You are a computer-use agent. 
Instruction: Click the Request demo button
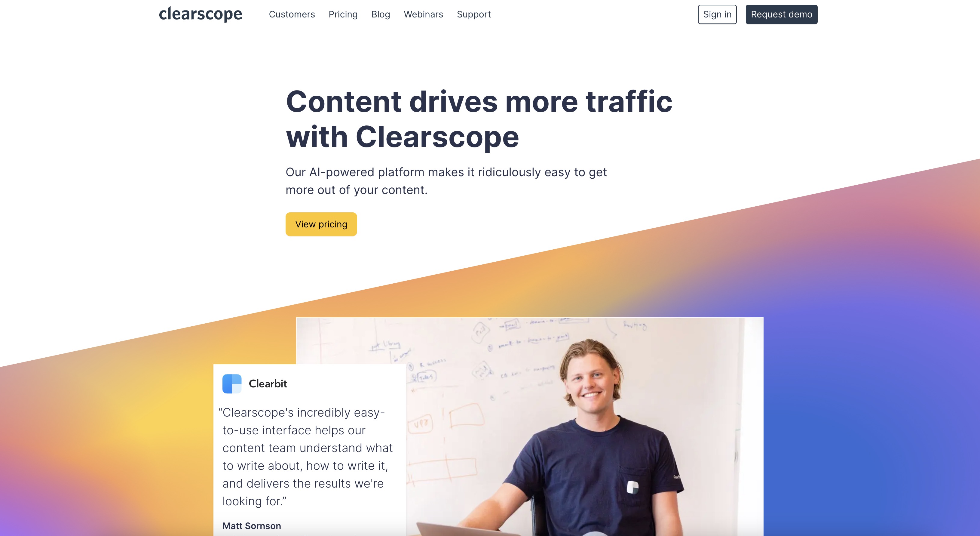coord(780,14)
